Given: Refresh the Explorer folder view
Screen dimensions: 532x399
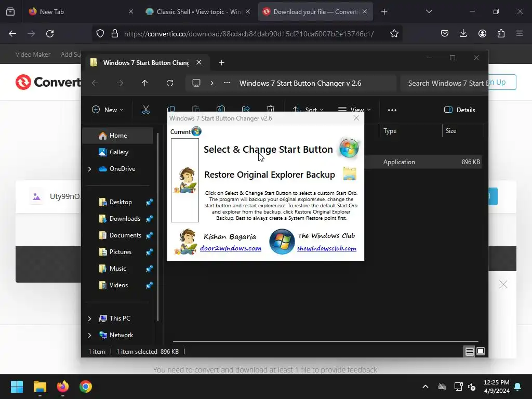Looking at the screenshot, I should (170, 83).
